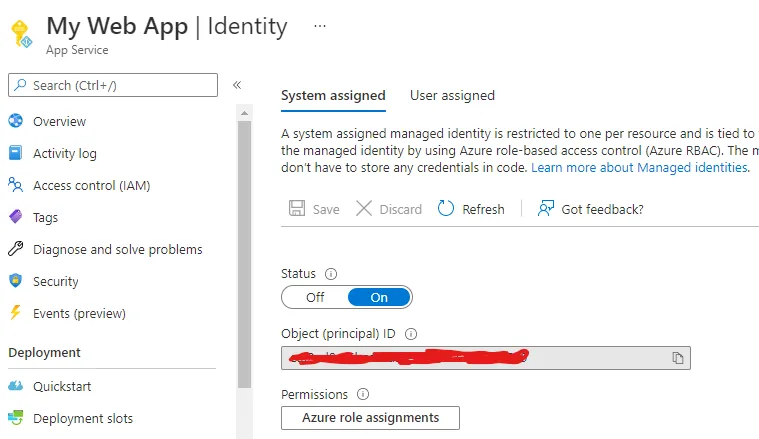
Task: Copy the Object principal ID
Action: pyautogui.click(x=678, y=358)
